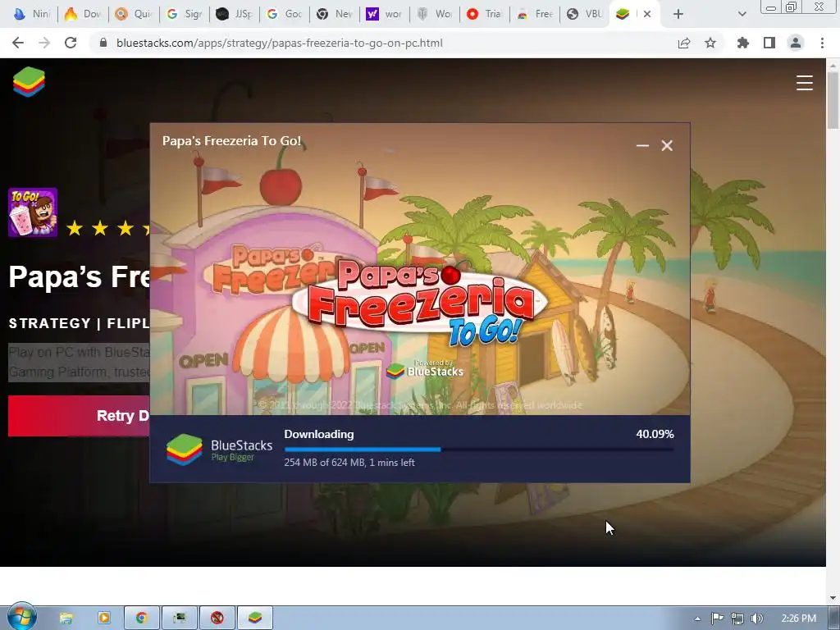Click the BlueStacks Play Bigger logo in installer
This screenshot has width=840, height=630.
coord(219,450)
